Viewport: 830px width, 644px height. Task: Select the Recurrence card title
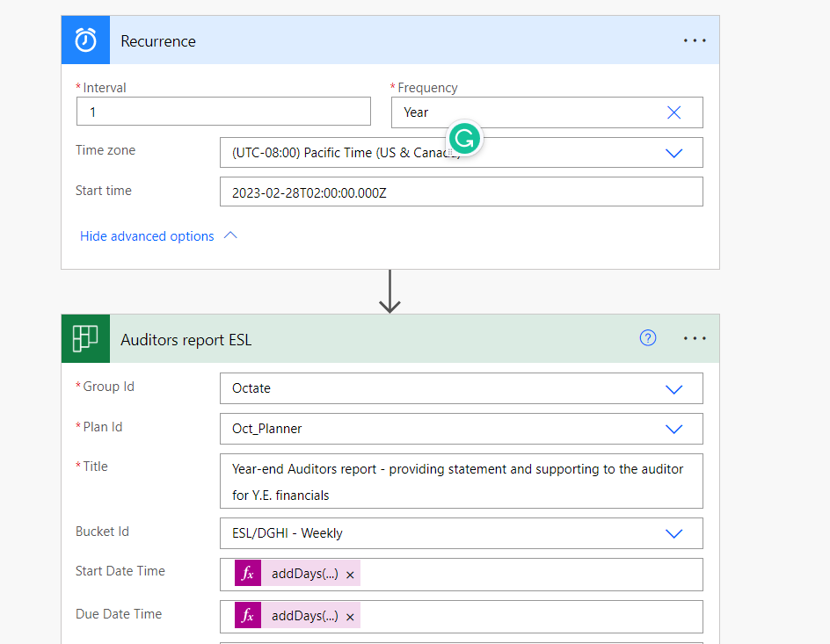click(x=158, y=41)
